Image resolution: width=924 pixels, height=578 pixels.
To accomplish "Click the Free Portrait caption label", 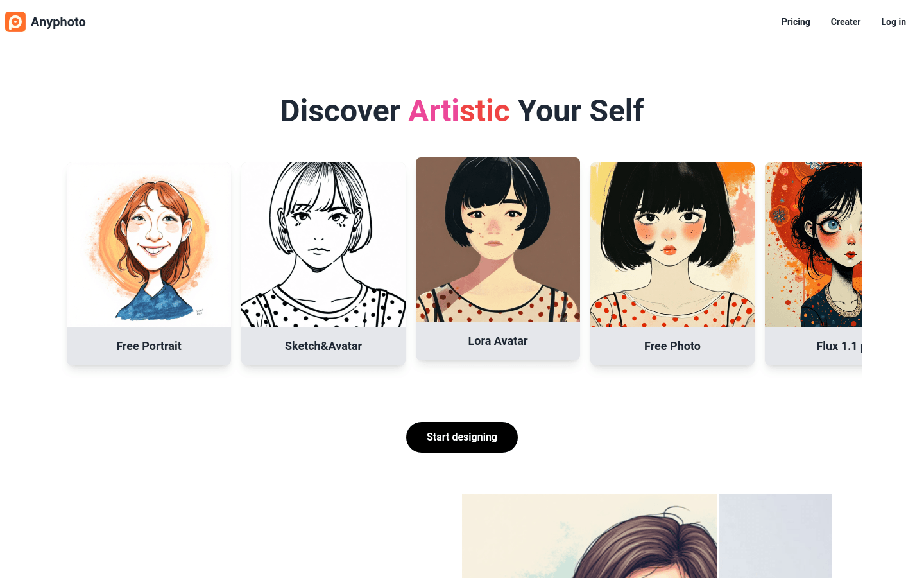I will [149, 346].
